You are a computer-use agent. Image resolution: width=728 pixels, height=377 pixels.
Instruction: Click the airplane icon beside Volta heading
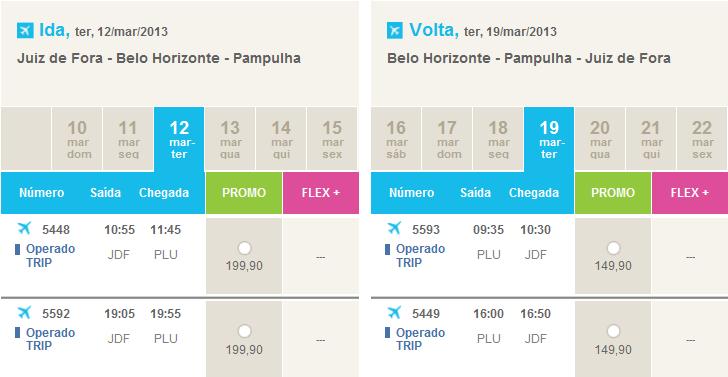[x=395, y=31]
